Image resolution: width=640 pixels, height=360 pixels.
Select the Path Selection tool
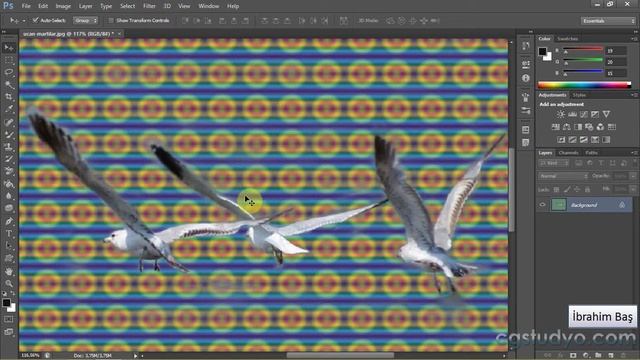(x=9, y=246)
